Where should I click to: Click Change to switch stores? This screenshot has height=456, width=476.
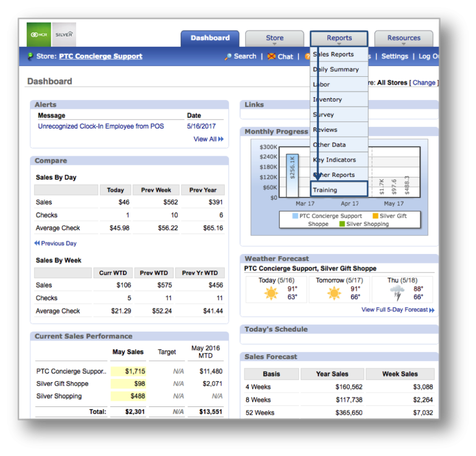424,82
